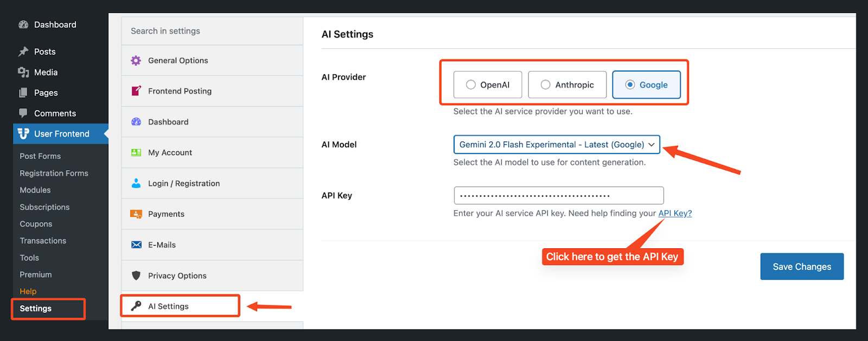
Task: Switch to E-Mails settings tab
Action: pos(212,245)
